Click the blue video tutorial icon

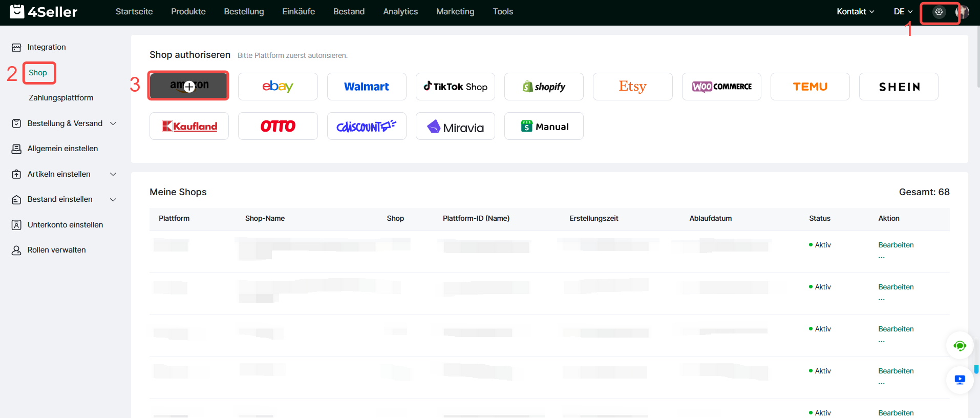[x=960, y=380]
